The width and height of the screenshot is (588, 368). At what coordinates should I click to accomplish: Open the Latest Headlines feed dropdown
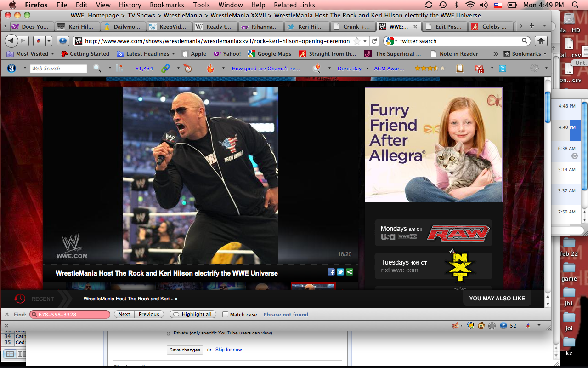147,54
